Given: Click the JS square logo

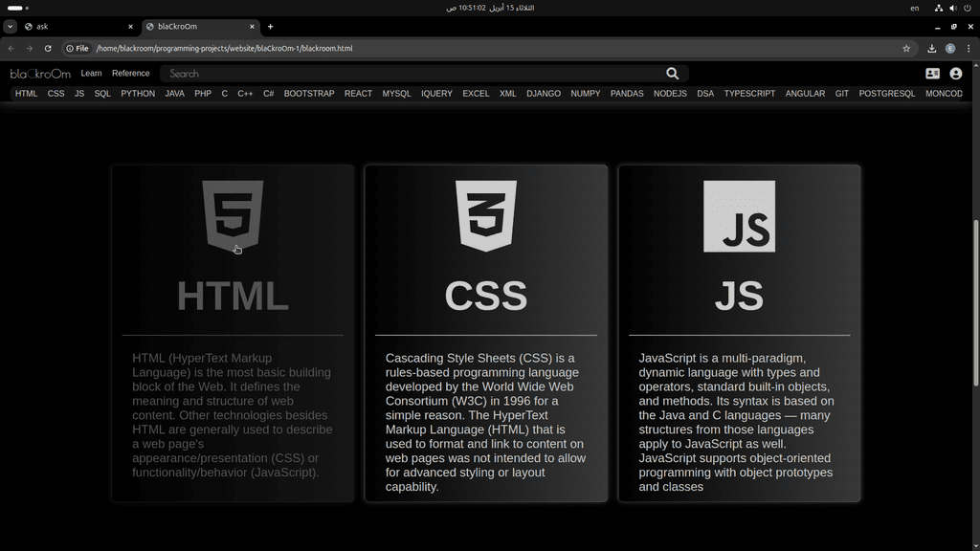Looking at the screenshot, I should tap(739, 216).
